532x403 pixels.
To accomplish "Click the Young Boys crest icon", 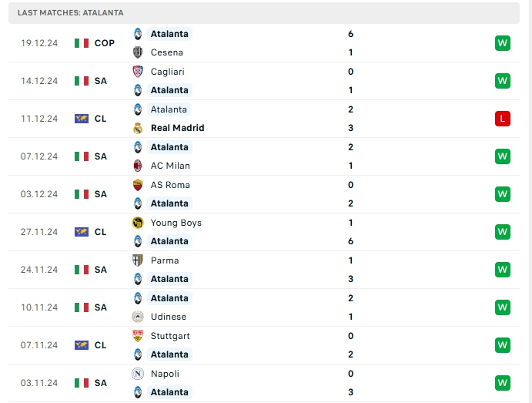I will [x=138, y=223].
